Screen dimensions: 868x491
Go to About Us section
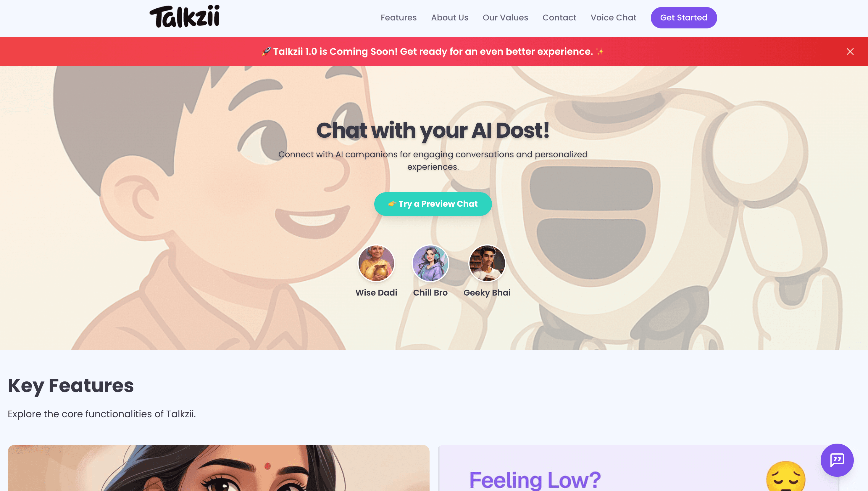pyautogui.click(x=449, y=17)
